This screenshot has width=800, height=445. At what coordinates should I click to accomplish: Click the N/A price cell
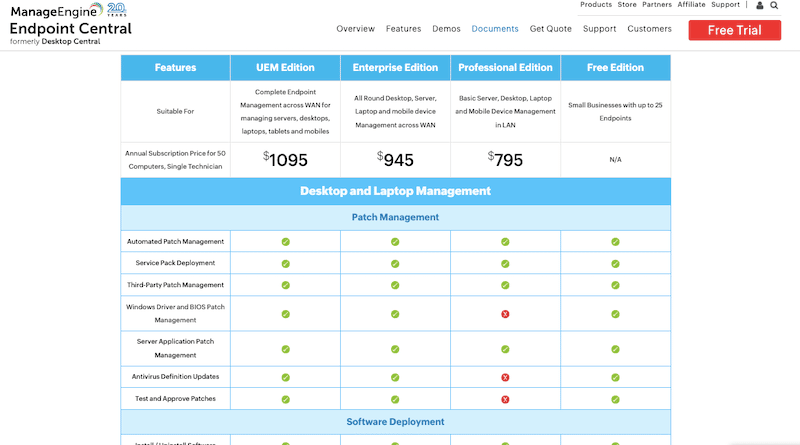615,160
